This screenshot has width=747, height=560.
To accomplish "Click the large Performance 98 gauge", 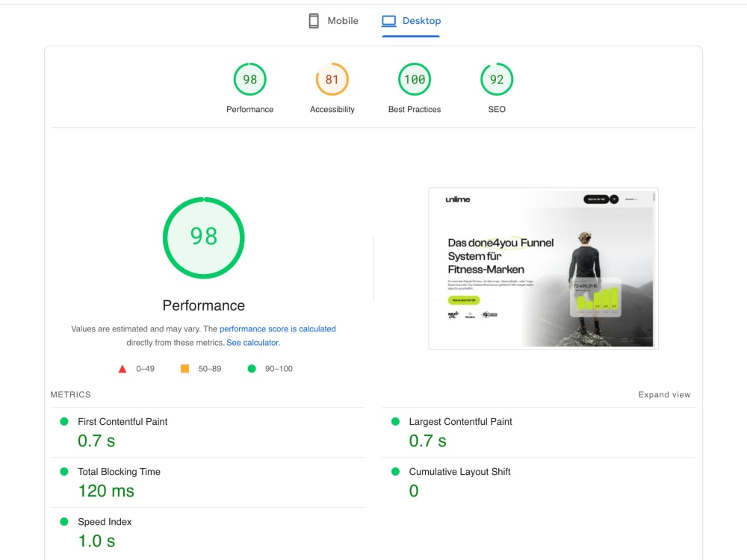I will coord(203,237).
